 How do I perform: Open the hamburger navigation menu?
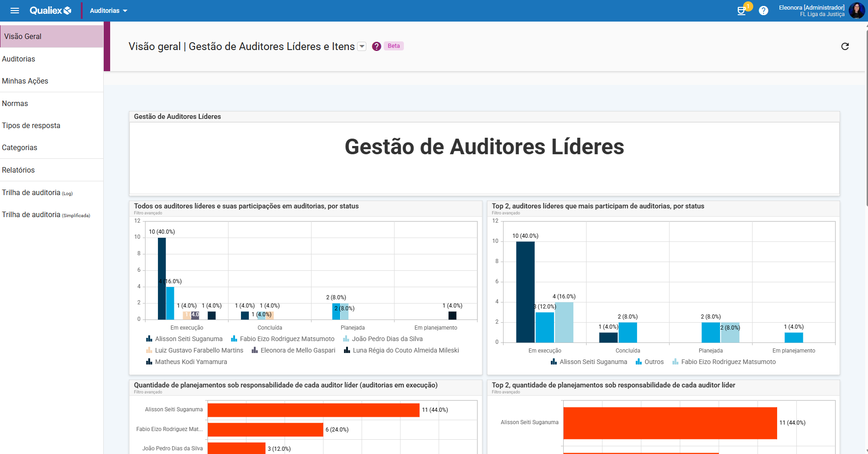[x=15, y=11]
